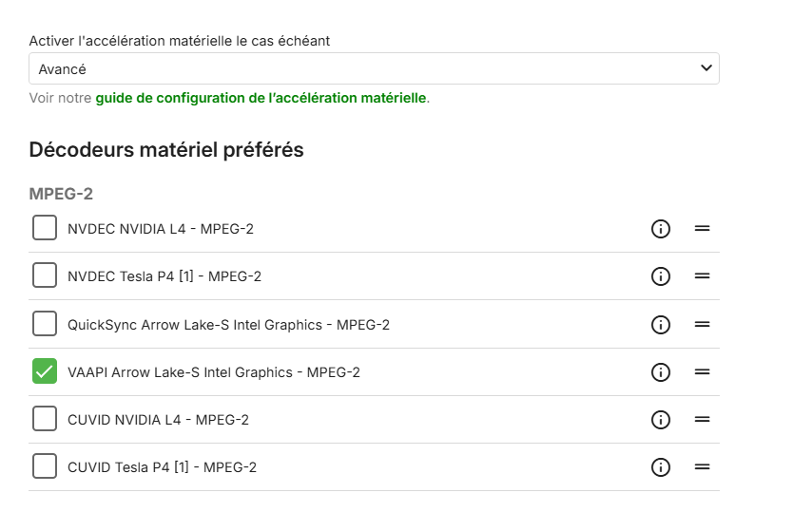Click drag handle for NVDEC Tesla P4
The height and width of the screenshot is (512, 812).
click(703, 276)
